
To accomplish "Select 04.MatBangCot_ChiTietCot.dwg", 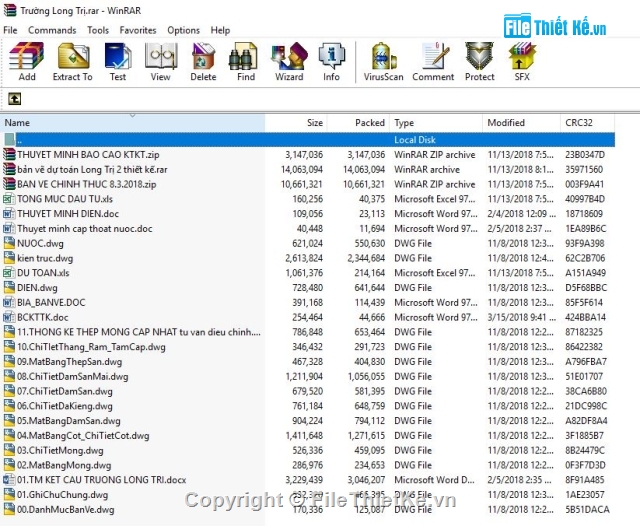I will click(x=83, y=435).
